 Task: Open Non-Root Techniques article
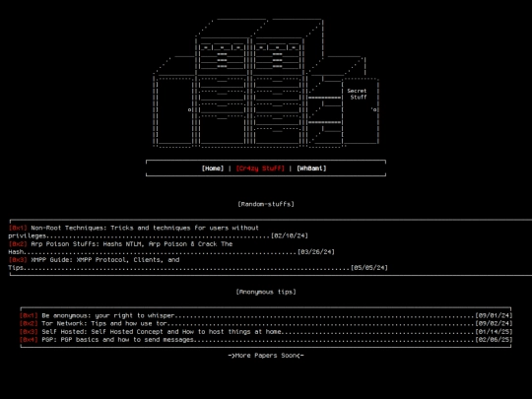point(145,228)
